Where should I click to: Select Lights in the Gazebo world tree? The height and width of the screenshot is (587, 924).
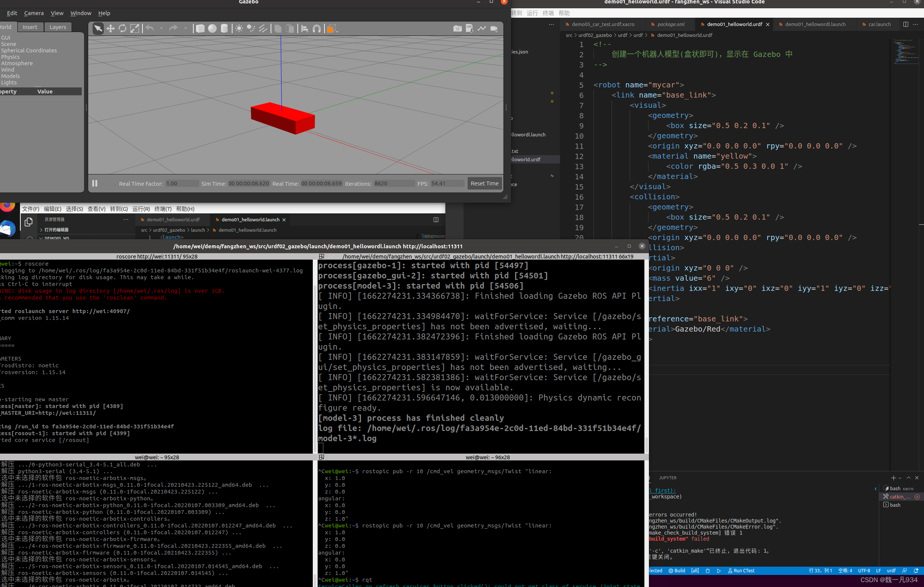point(9,83)
